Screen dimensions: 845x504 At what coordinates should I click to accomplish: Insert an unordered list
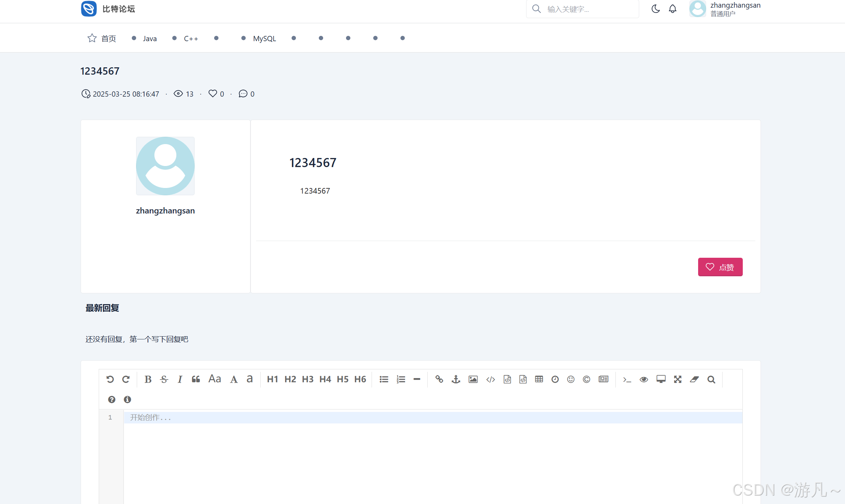(x=384, y=379)
